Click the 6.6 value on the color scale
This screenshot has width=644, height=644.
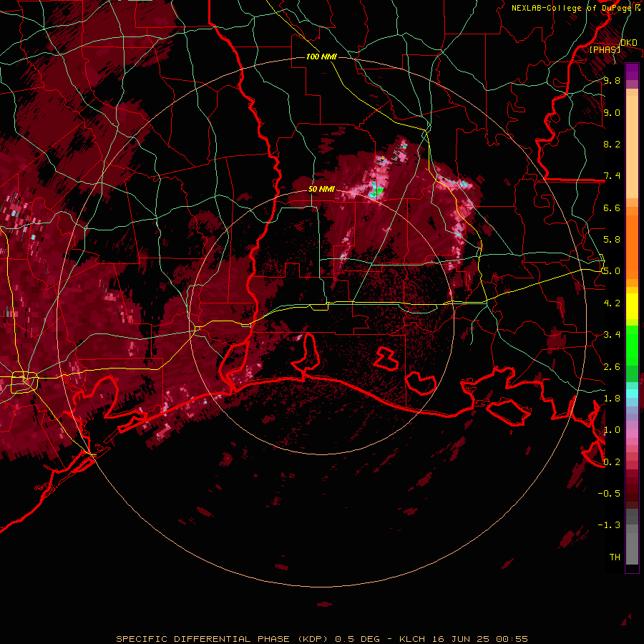click(x=612, y=208)
